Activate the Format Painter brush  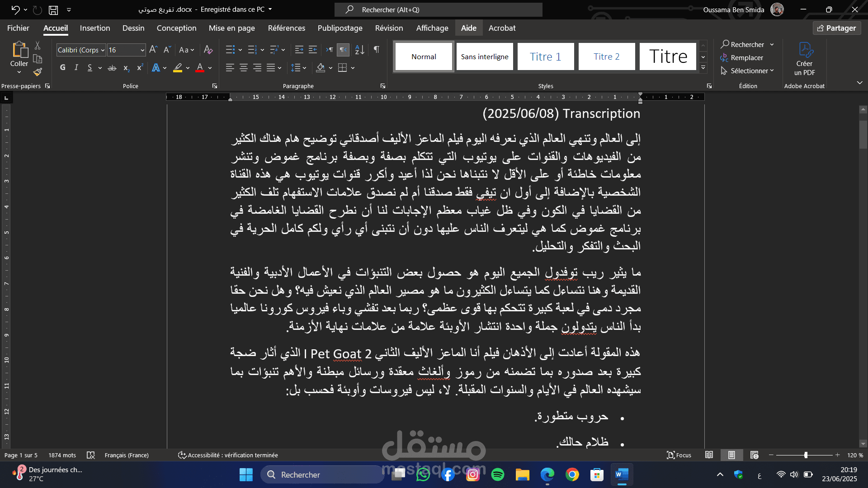pos(38,72)
